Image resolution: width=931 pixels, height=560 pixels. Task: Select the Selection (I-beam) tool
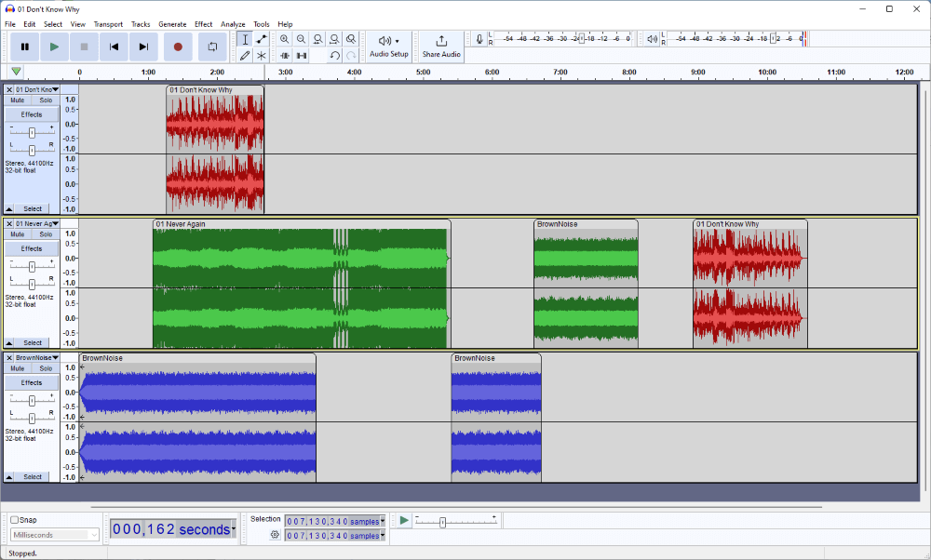tap(245, 39)
